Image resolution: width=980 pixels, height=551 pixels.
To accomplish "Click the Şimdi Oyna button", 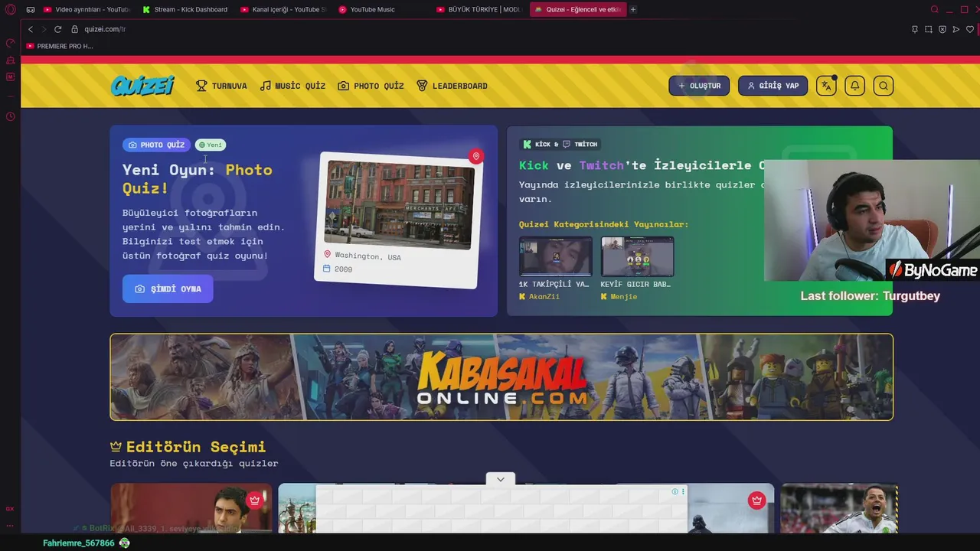I will (x=168, y=289).
